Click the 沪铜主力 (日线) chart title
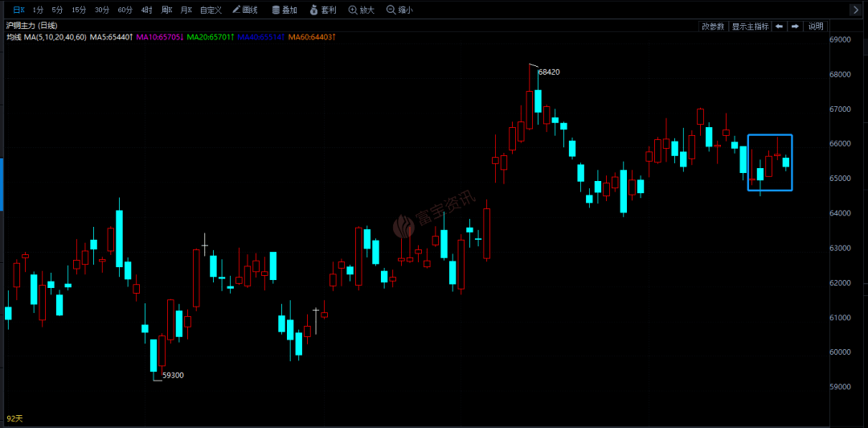The image size is (868, 428). pyautogui.click(x=31, y=26)
